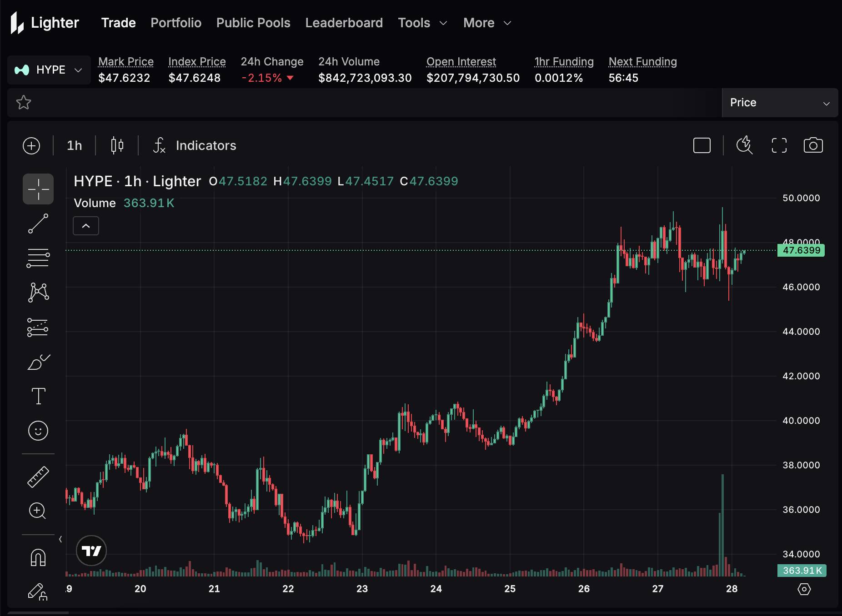Toggle magnet mode for drawings
Screen dimensions: 842x616
tap(38, 557)
